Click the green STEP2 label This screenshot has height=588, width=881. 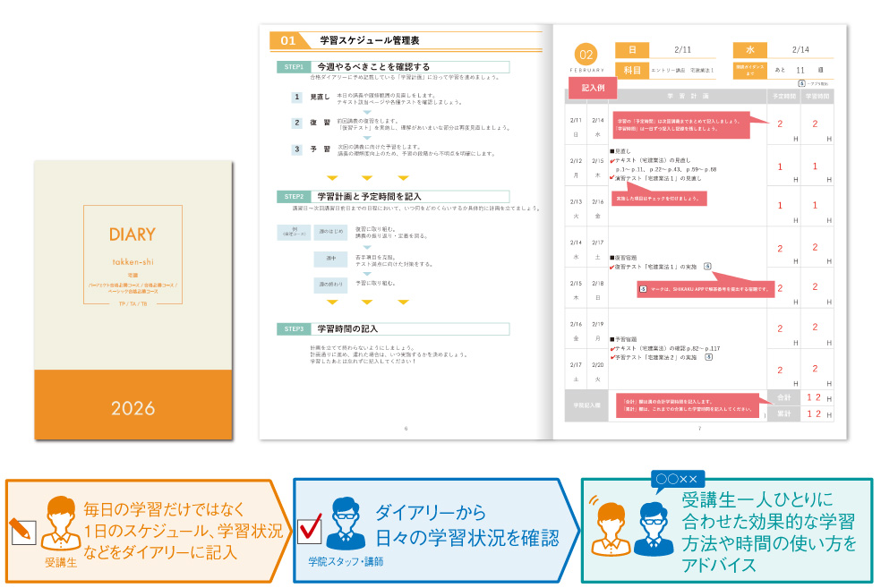pos(294,197)
